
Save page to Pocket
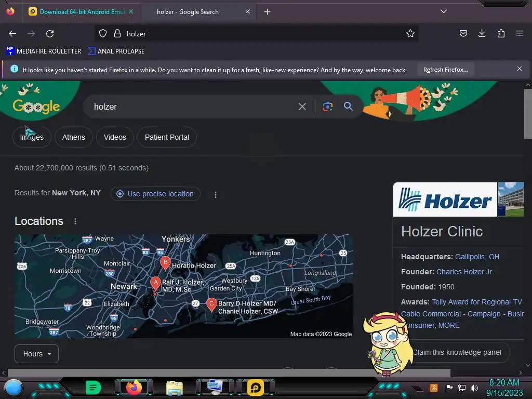[463, 33]
